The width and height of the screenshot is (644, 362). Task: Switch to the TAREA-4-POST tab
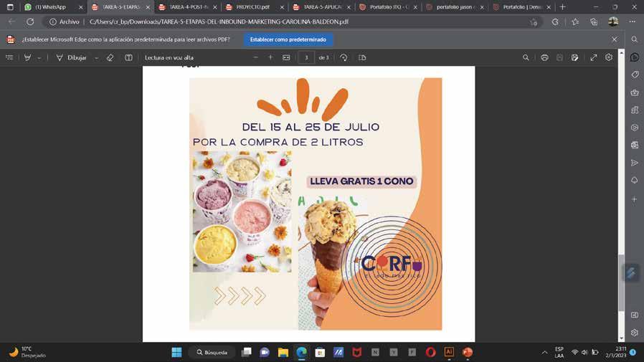(x=188, y=7)
